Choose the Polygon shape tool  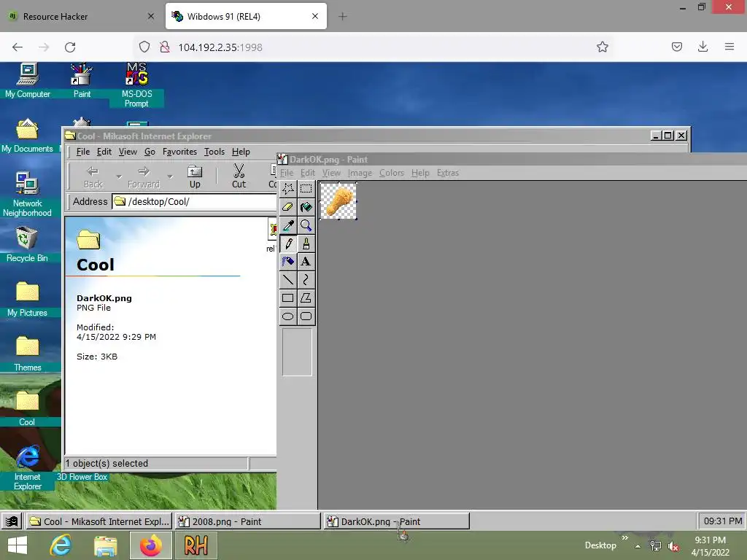point(306,298)
